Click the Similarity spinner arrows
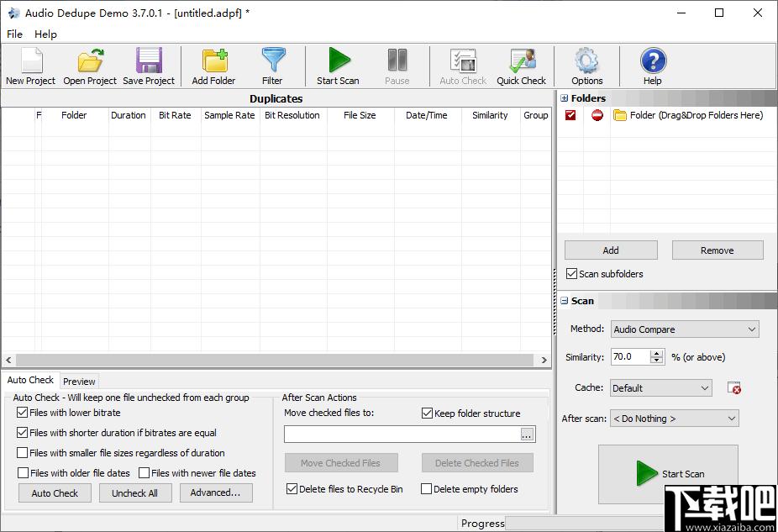778x532 pixels. (656, 357)
